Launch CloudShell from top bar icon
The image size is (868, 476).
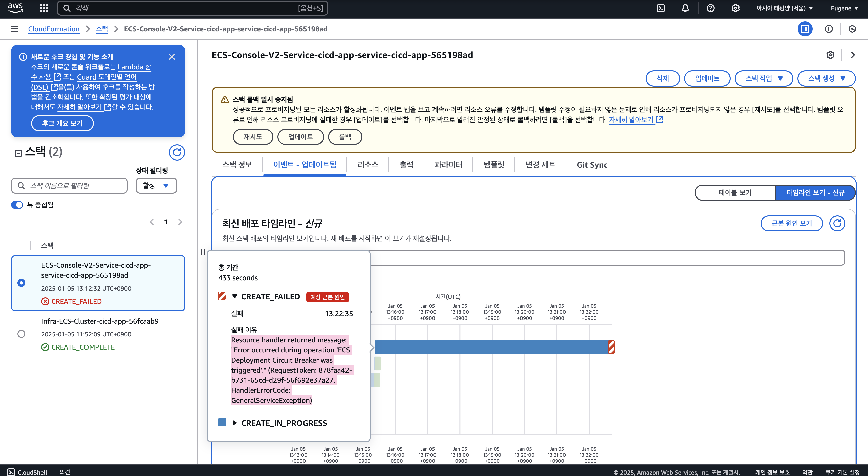pyautogui.click(x=661, y=8)
